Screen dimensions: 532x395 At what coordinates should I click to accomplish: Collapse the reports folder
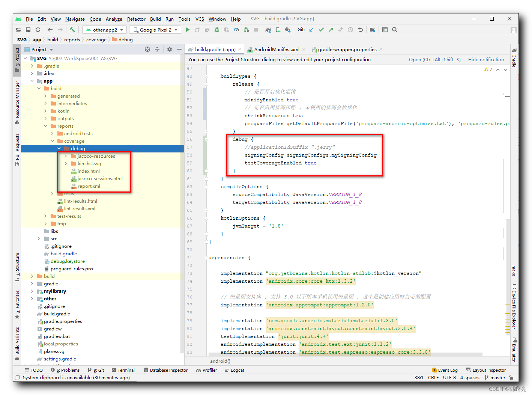(x=46, y=126)
